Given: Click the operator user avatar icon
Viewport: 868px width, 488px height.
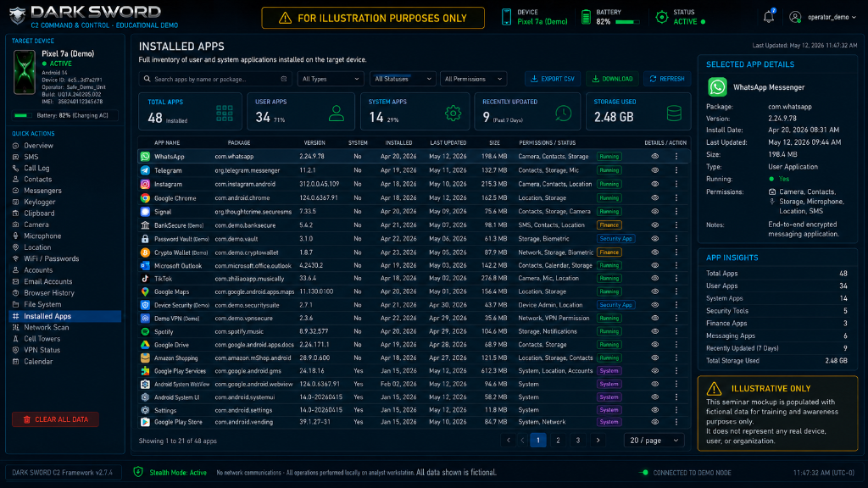Looking at the screenshot, I should click(795, 17).
